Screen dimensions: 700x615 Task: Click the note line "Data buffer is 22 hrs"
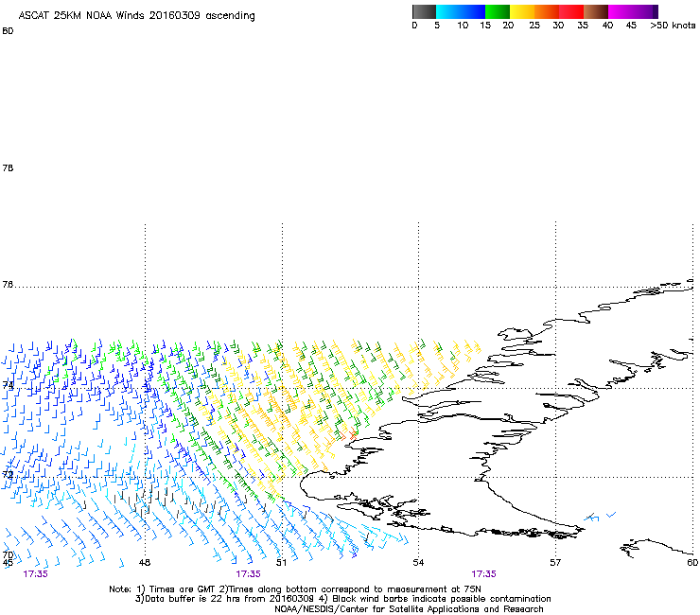[x=342, y=599]
